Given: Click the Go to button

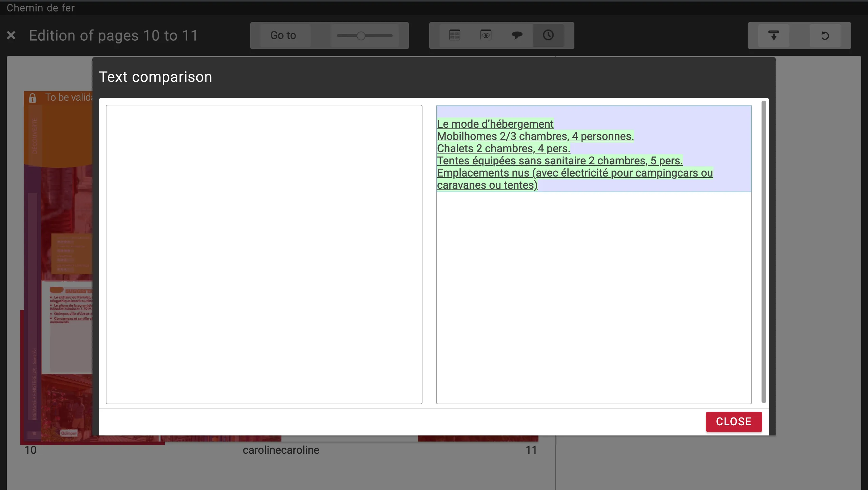Looking at the screenshot, I should (x=283, y=35).
